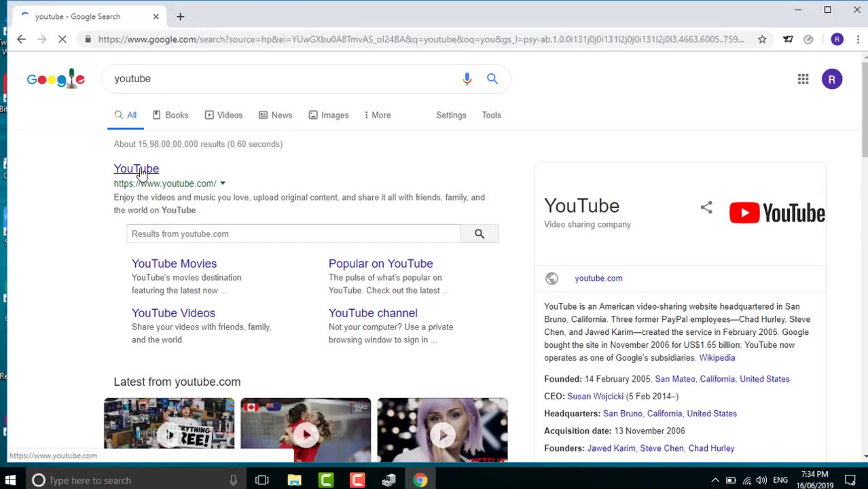
Task: Open the notification center icon
Action: [x=850, y=480]
